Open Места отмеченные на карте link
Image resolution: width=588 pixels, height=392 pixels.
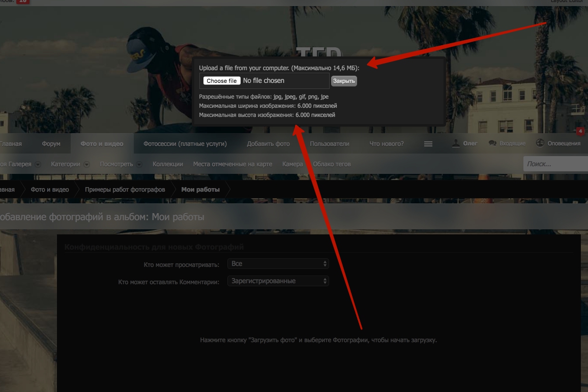click(x=232, y=164)
